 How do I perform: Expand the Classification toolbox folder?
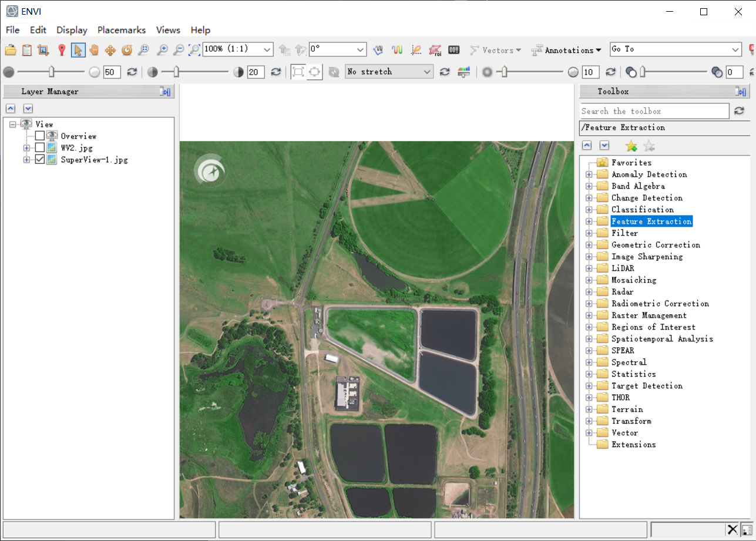pyautogui.click(x=589, y=210)
